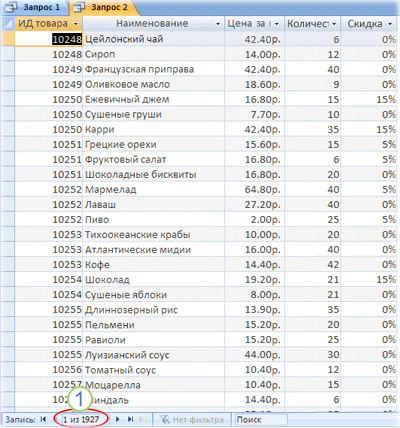Click the highlighted 10248 ID in first row
Image resolution: width=400 pixels, height=428 pixels.
pyautogui.click(x=67, y=39)
